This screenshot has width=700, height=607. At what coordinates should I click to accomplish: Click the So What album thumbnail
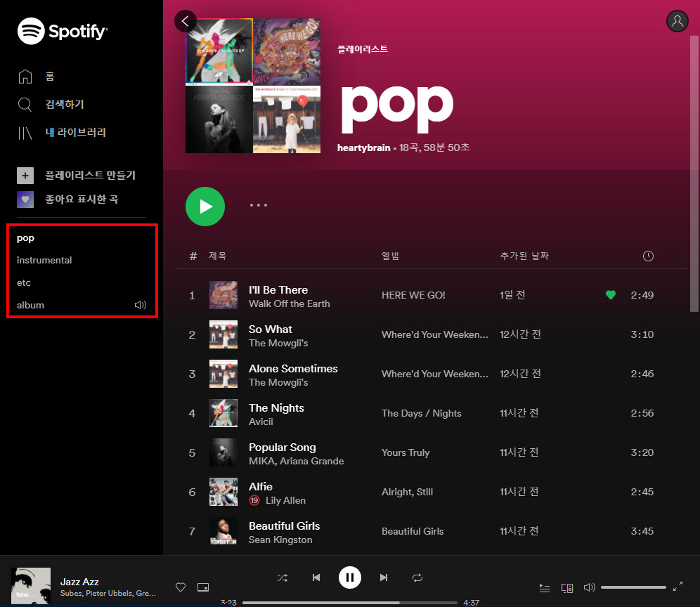click(x=223, y=334)
